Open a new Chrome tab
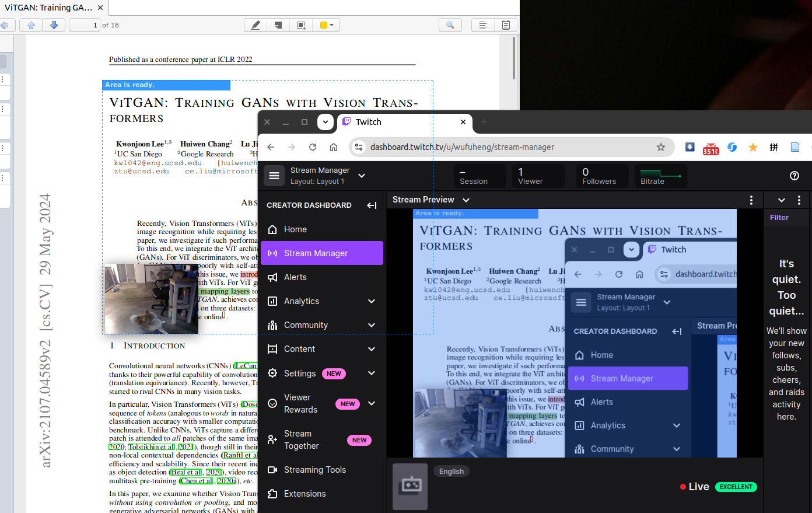 (484, 122)
